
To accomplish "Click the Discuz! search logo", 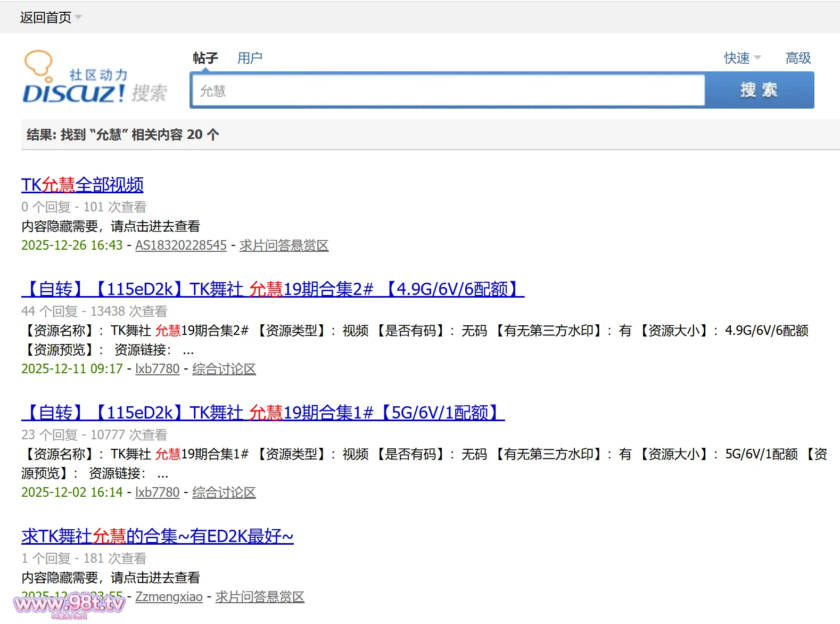I will click(95, 78).
